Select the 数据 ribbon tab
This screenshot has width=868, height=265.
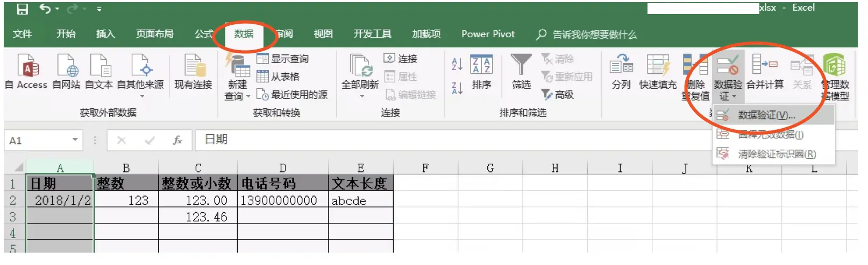click(244, 34)
